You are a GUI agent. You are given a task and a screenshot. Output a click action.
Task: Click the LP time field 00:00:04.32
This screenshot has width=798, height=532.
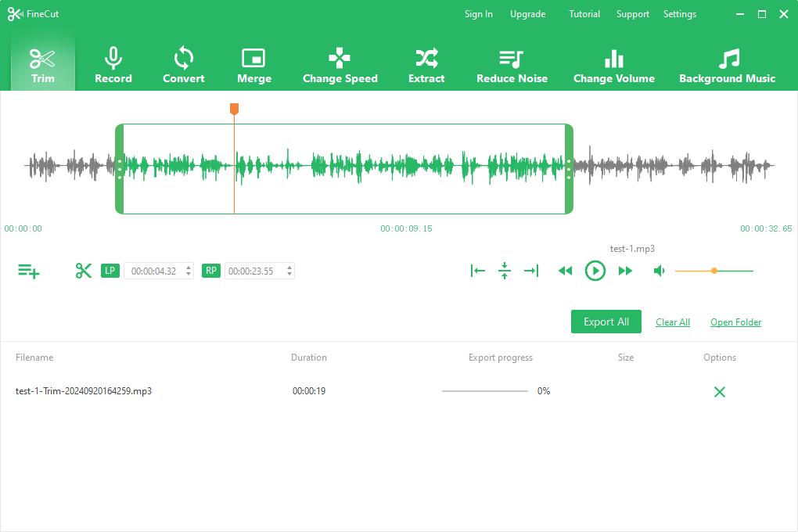[x=153, y=271]
